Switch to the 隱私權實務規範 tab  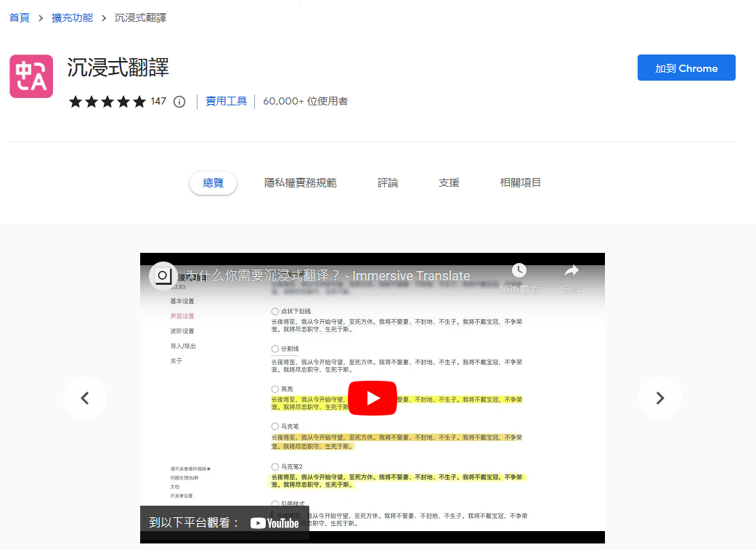coord(300,183)
